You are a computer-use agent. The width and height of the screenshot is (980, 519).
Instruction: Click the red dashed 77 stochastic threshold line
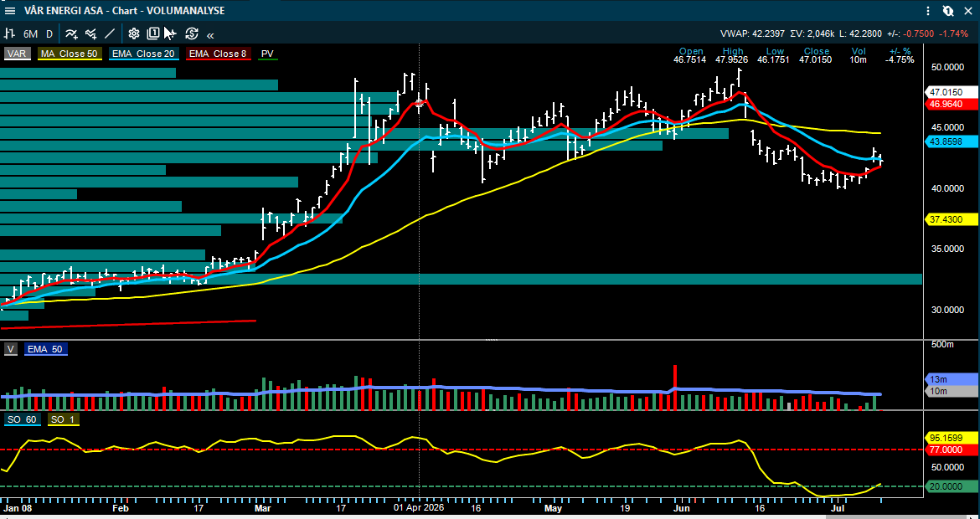(462, 450)
